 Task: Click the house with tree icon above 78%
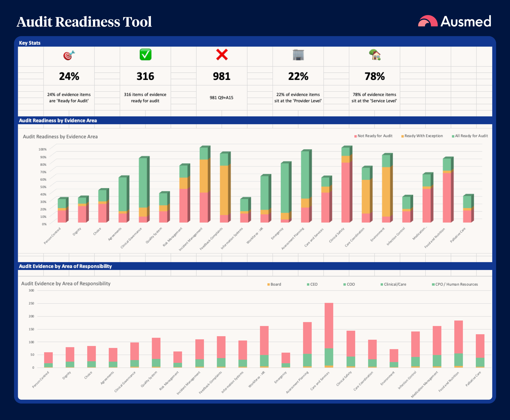(x=375, y=55)
